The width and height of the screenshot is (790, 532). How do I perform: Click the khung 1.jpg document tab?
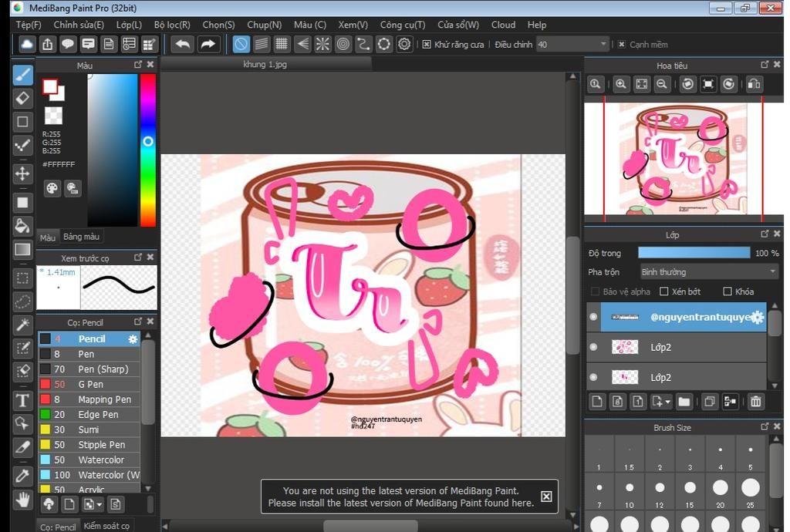point(265,65)
